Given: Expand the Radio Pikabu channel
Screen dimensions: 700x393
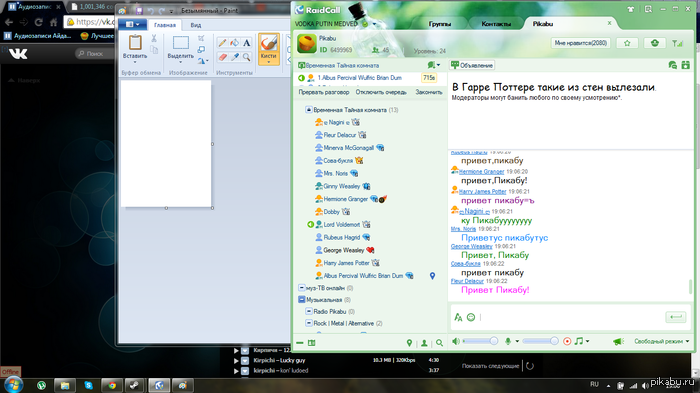Looking at the screenshot, I should pyautogui.click(x=308, y=311).
